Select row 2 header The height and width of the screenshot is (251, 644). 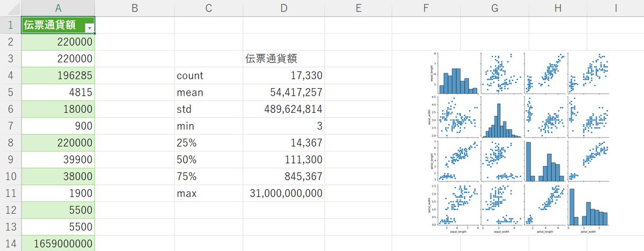11,42
